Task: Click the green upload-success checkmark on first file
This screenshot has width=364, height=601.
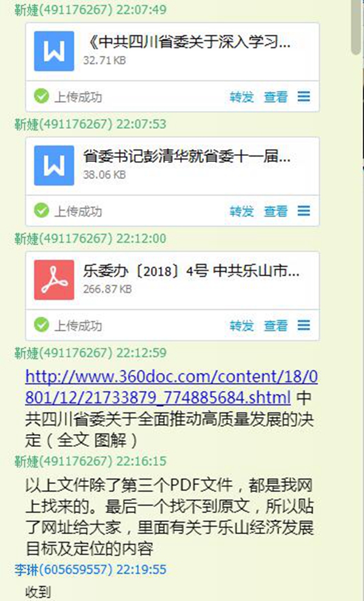Action: [x=41, y=96]
